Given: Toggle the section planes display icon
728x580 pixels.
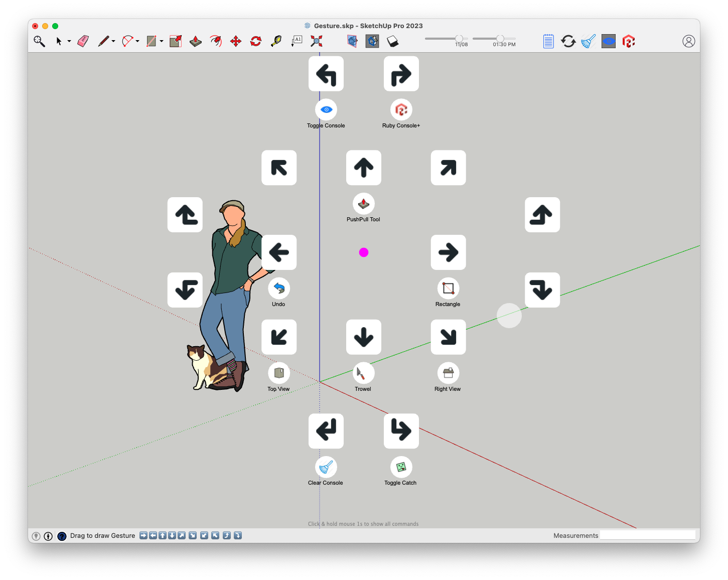Looking at the screenshot, I should (352, 41).
